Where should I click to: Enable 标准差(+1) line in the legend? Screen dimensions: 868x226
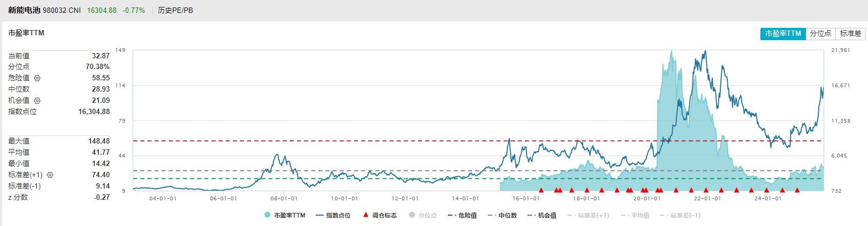588,215
